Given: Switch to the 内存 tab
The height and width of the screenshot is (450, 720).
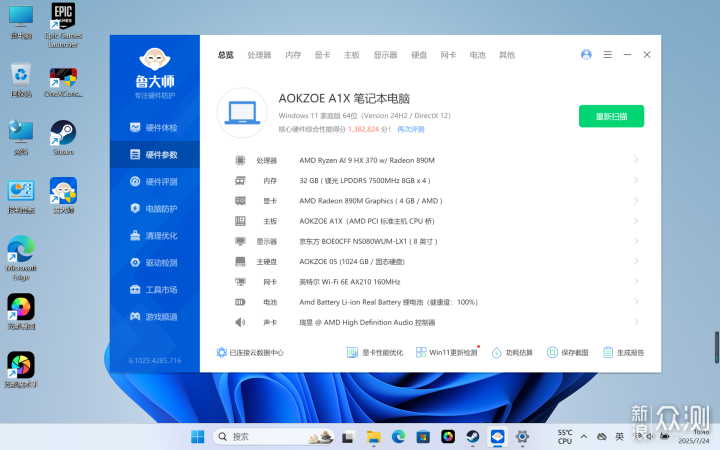Looking at the screenshot, I should tap(293, 55).
